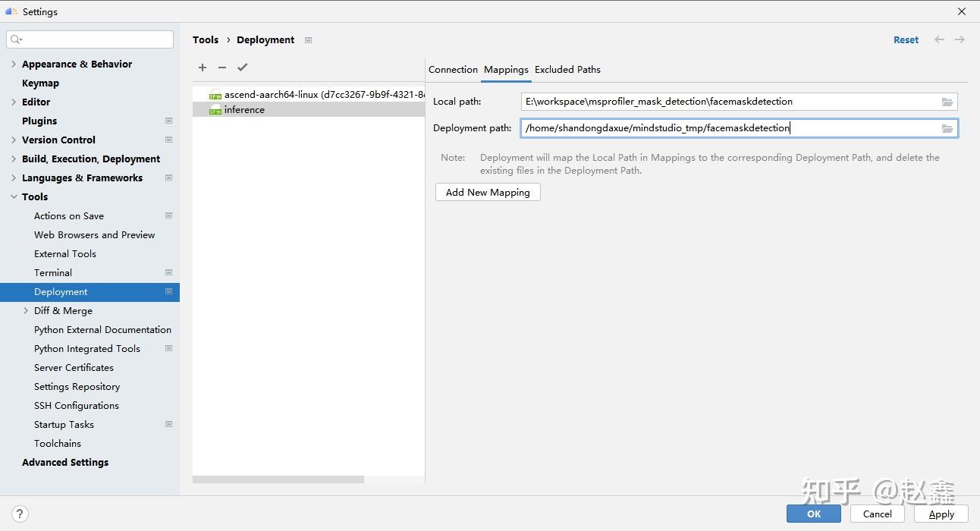Click the SFTP icon of inference server
The height and width of the screenshot is (531, 980).
click(x=215, y=110)
